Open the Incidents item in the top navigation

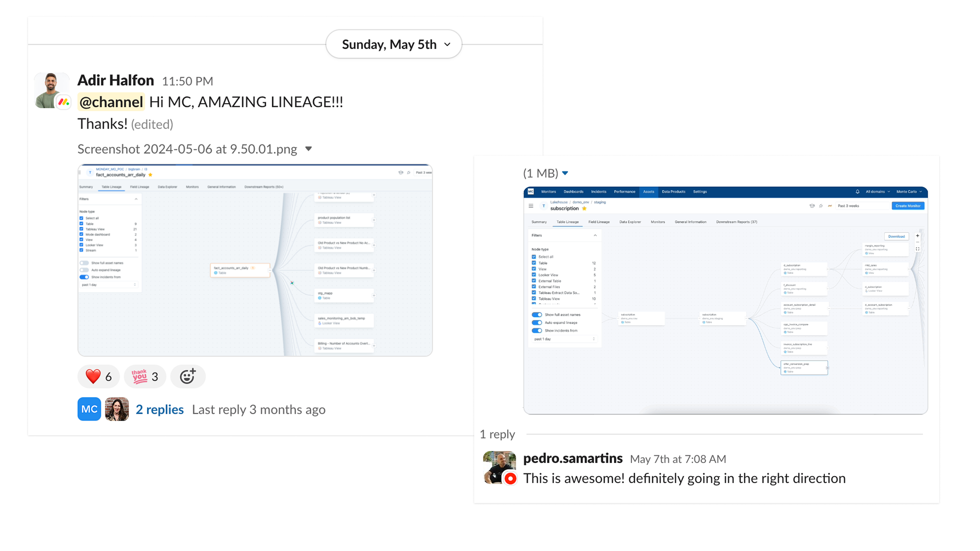click(x=598, y=192)
